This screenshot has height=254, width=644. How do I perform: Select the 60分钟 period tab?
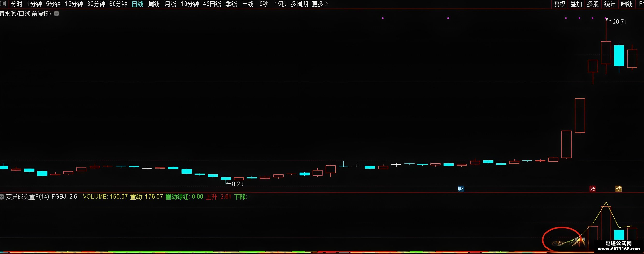118,4
